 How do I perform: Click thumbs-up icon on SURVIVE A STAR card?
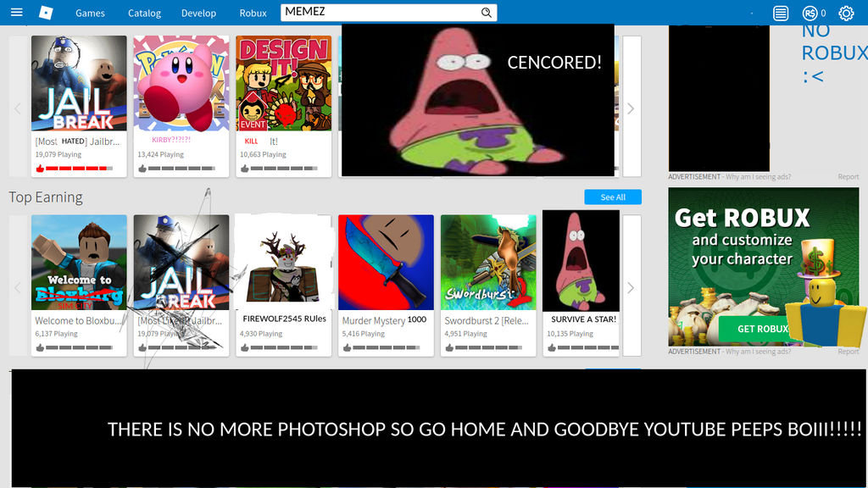552,347
